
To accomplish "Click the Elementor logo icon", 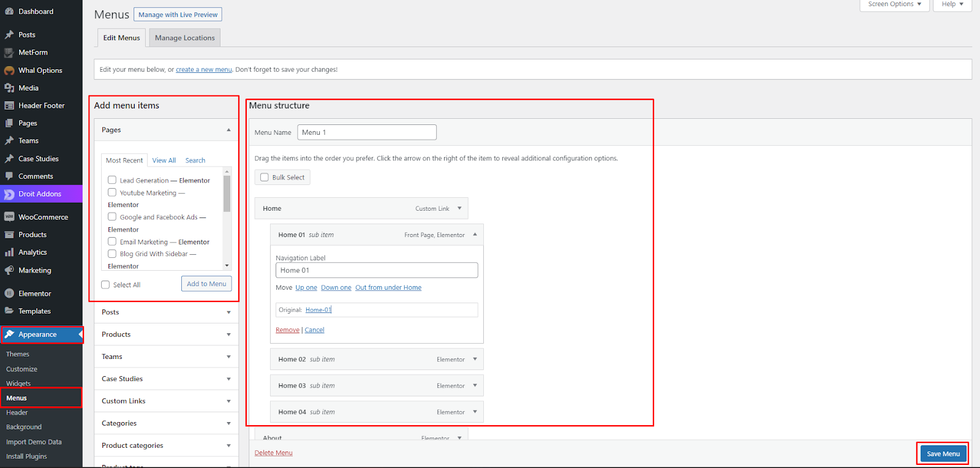I will click(x=9, y=293).
